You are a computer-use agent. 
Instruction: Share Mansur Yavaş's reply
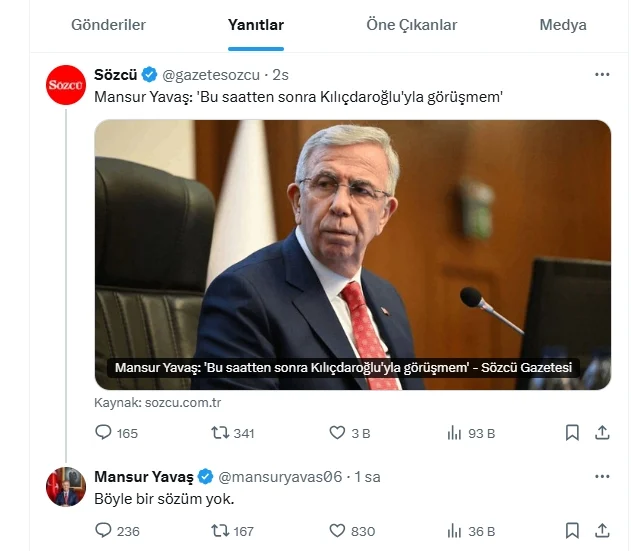click(602, 530)
